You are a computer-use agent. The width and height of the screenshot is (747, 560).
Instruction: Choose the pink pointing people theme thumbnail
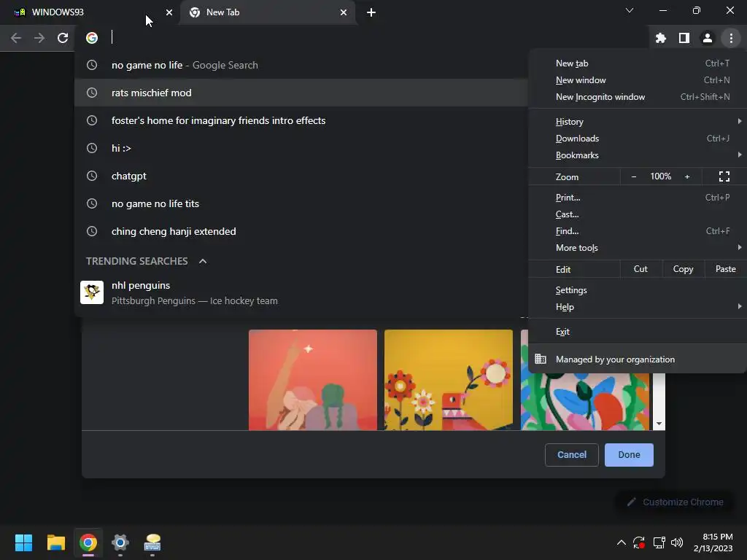point(313,380)
